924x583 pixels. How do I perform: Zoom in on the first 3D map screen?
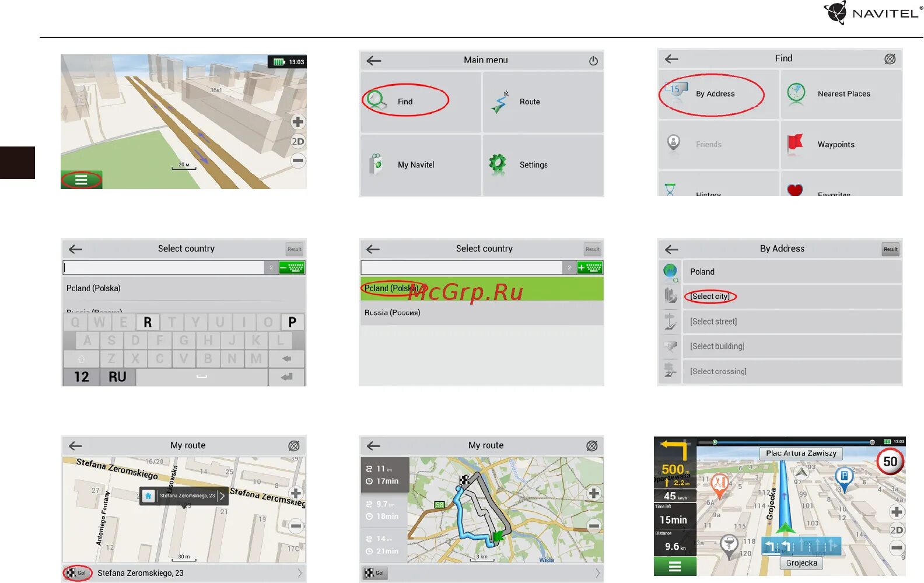pos(298,122)
